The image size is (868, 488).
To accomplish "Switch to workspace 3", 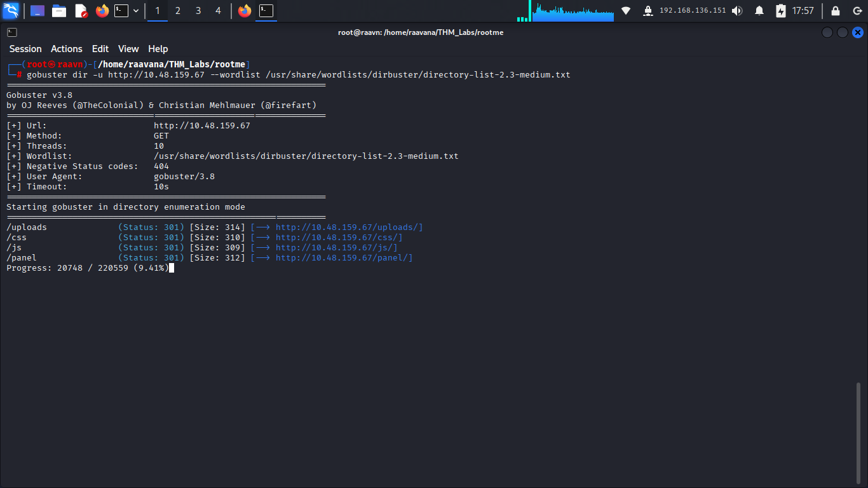I will pyautogui.click(x=198, y=11).
